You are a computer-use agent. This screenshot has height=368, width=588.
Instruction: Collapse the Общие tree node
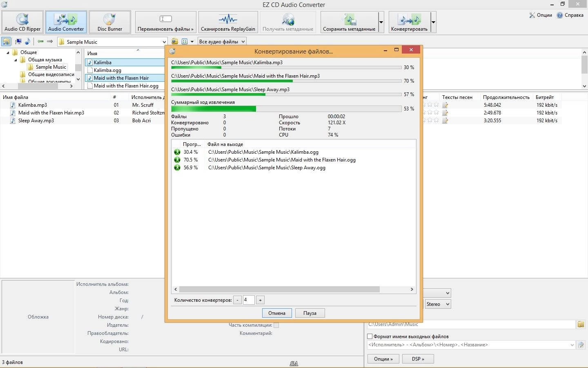tap(8, 52)
